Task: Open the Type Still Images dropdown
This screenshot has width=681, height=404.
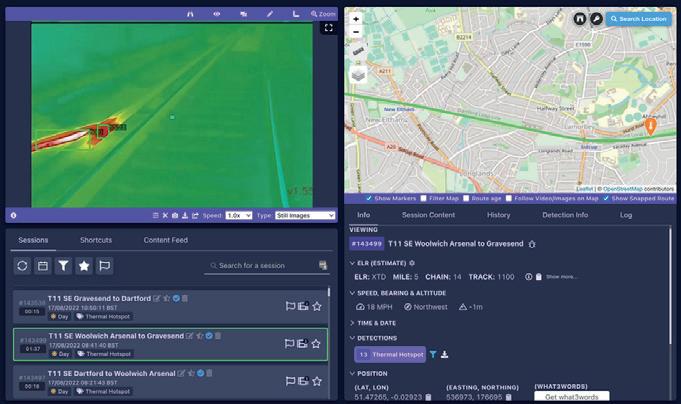Action: (x=305, y=215)
